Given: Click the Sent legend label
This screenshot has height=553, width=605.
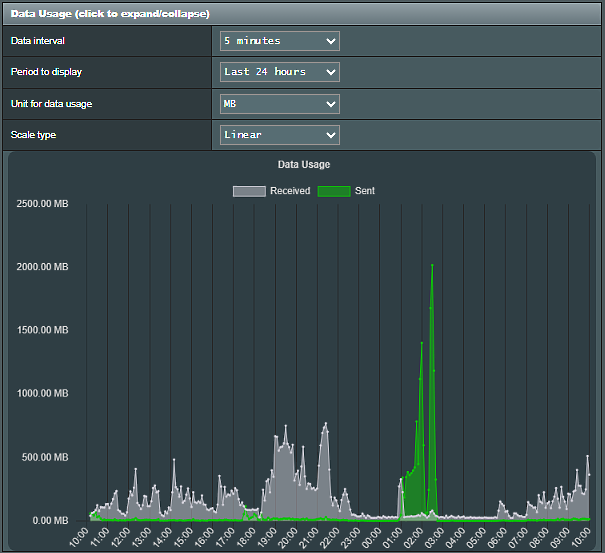Looking at the screenshot, I should (365, 191).
